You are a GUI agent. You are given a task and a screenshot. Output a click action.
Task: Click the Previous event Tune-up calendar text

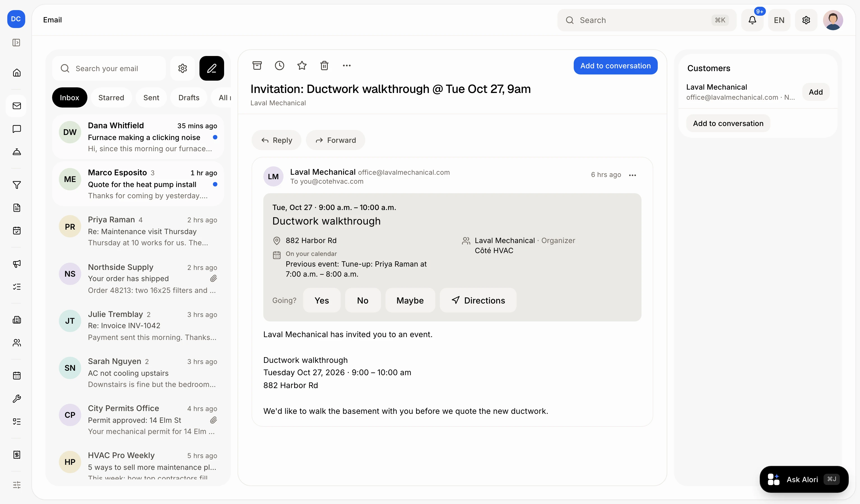(356, 269)
